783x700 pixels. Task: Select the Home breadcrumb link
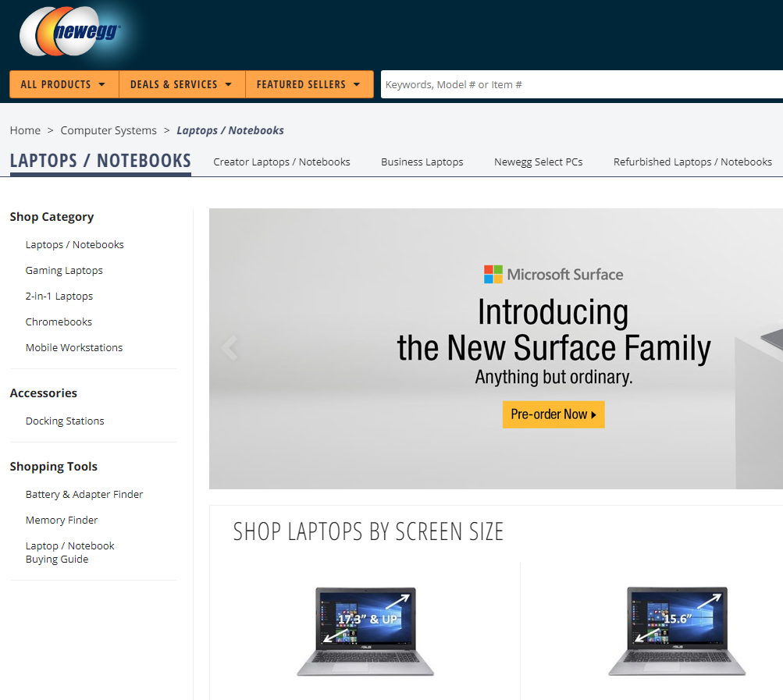[x=25, y=130]
